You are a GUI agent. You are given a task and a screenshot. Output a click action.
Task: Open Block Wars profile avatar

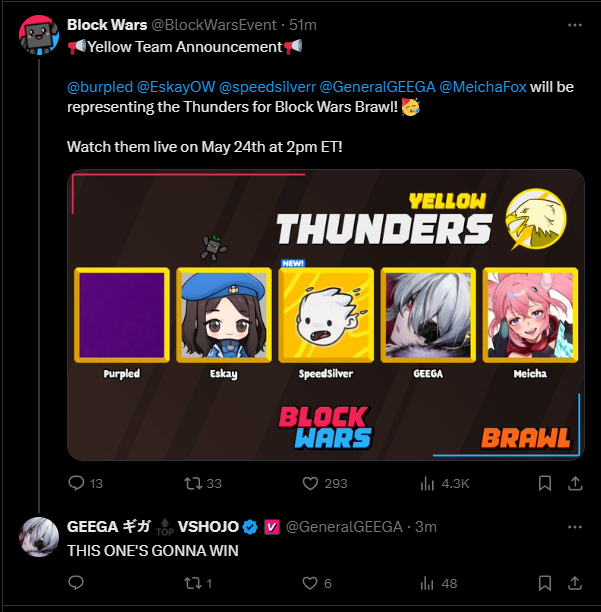[39, 35]
